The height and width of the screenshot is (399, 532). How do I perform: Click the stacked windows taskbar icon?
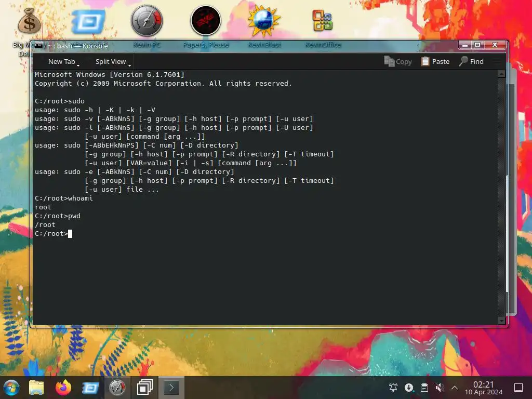click(144, 388)
